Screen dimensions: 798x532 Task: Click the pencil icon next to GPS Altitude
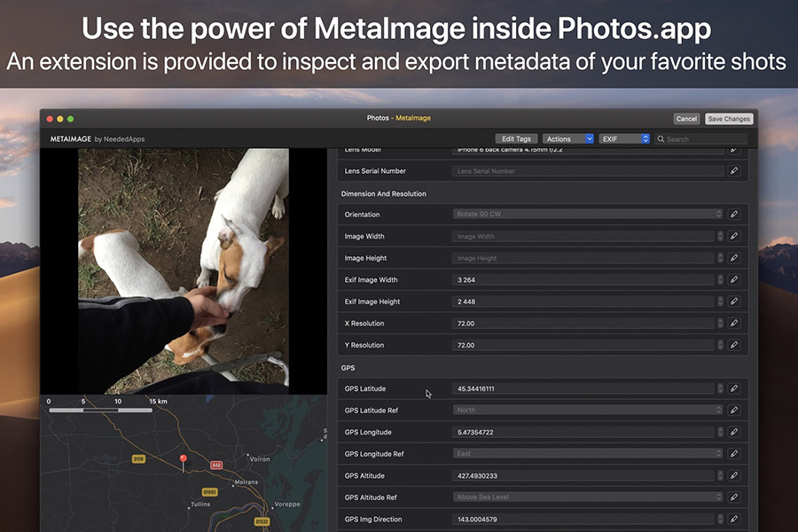pos(734,475)
